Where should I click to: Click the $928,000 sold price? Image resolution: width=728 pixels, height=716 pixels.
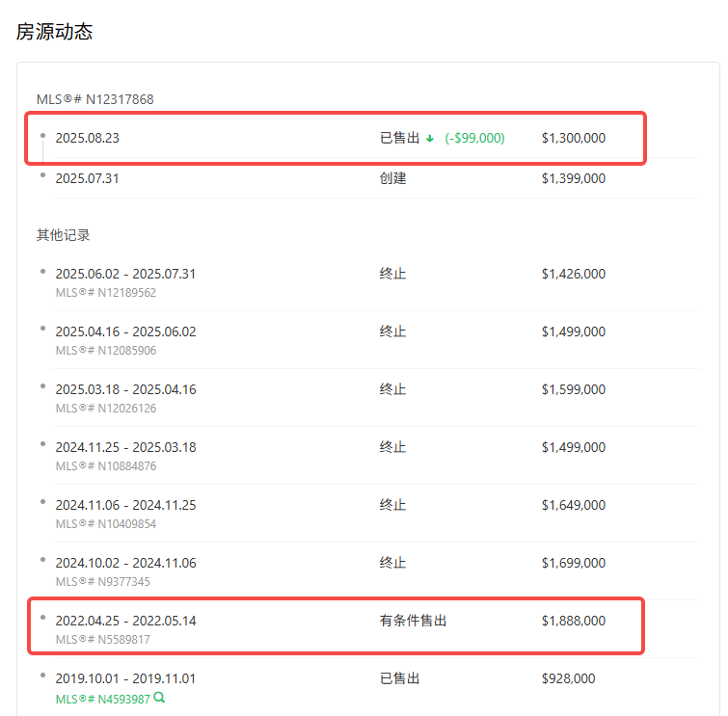coord(568,678)
